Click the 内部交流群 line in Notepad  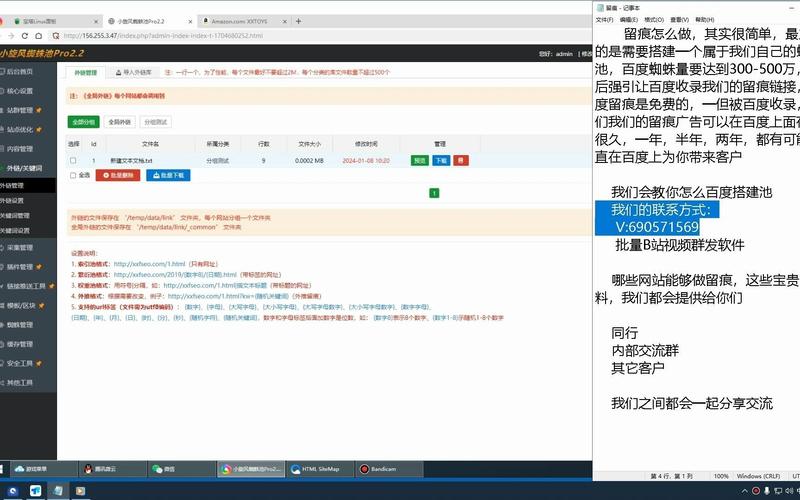click(x=645, y=351)
